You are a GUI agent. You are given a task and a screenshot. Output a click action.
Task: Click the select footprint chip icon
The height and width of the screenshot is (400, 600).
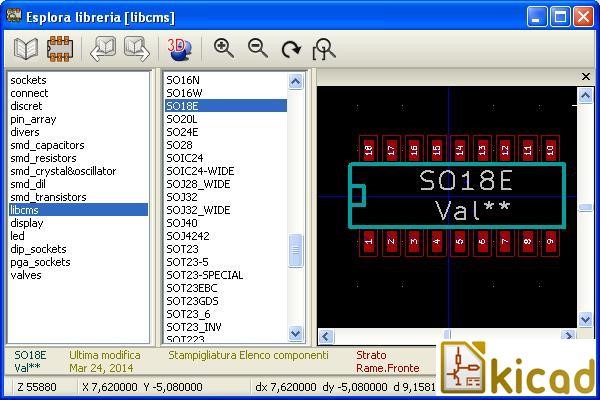tap(60, 48)
